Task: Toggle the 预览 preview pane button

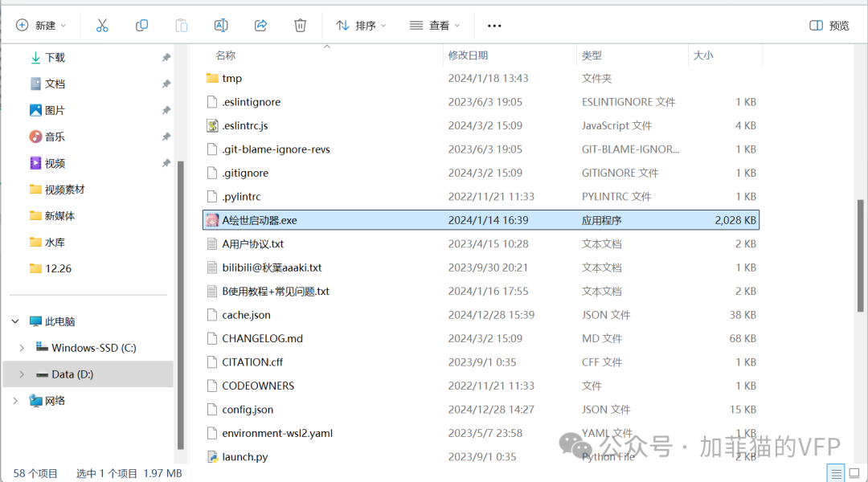Action: [829, 26]
